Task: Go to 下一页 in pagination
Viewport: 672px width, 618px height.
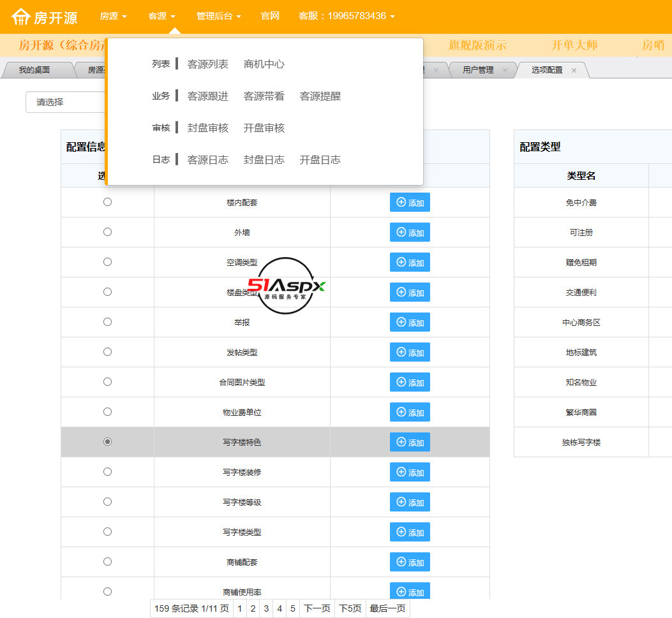Action: pyautogui.click(x=317, y=608)
